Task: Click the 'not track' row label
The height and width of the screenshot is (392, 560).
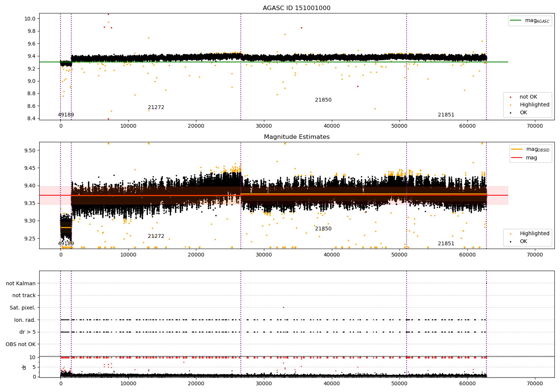Action: (x=24, y=295)
